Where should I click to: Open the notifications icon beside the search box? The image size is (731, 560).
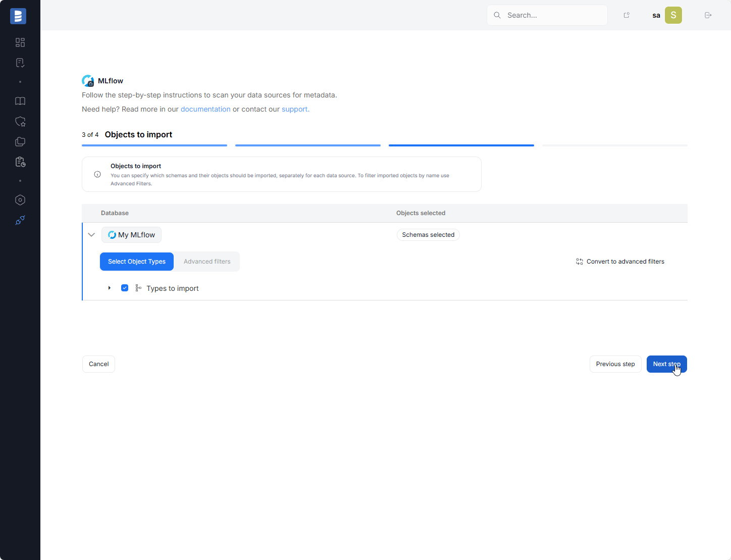[626, 15]
